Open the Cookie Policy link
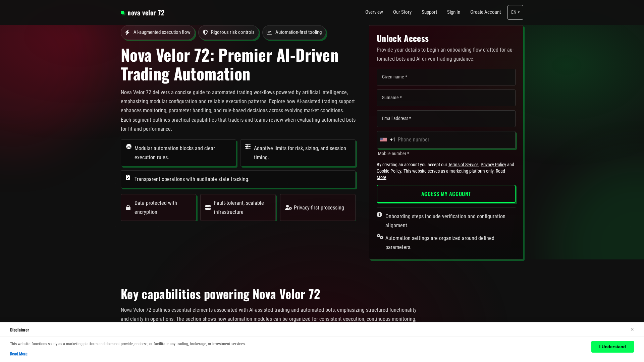This screenshot has width=644, height=362. 389,171
